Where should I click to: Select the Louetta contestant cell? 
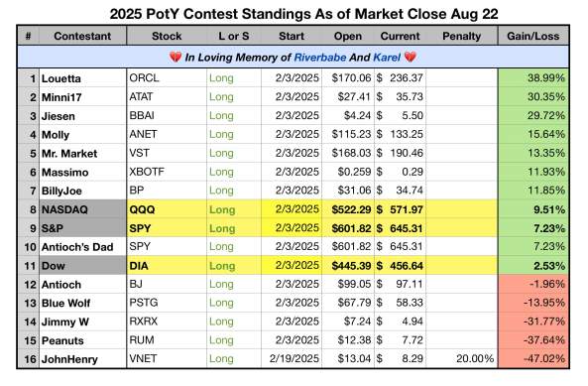(x=82, y=78)
